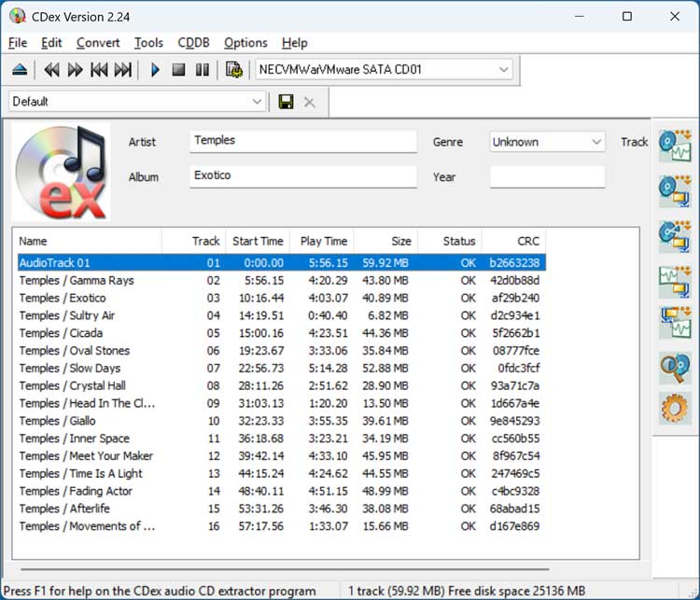The image size is (700, 600).
Task: Open the CD drive settings icon
Action: click(x=234, y=70)
